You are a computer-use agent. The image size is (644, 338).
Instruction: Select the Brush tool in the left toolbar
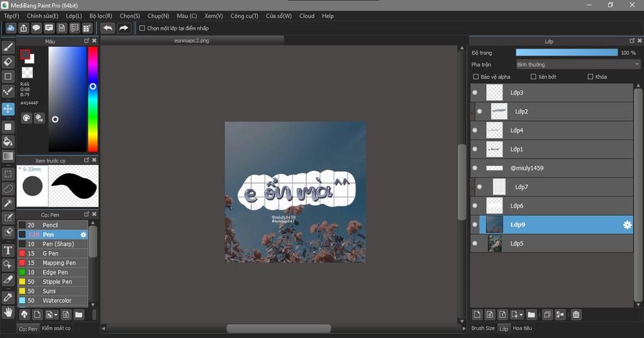click(x=8, y=47)
